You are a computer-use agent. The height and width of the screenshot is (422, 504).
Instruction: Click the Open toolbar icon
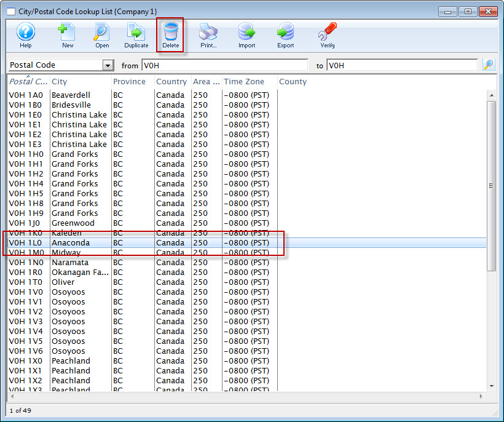102,35
